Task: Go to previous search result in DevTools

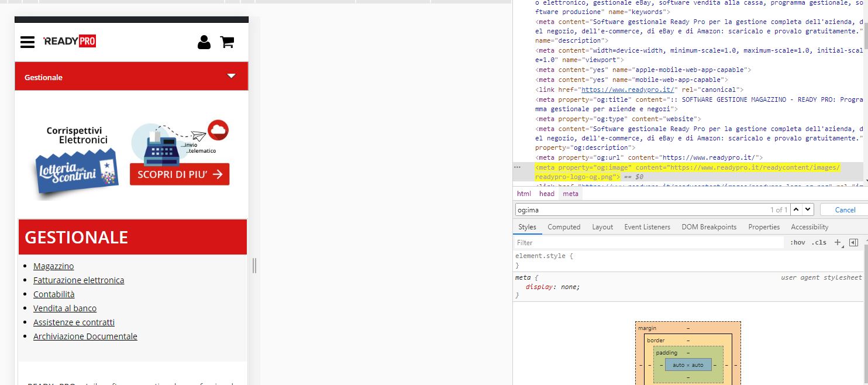Action: pos(797,209)
